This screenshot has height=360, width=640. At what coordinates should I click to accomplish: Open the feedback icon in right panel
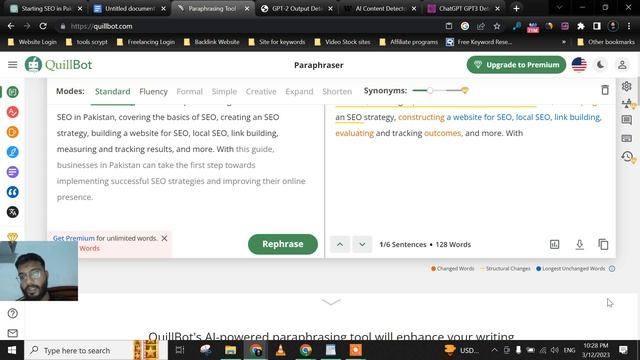627,120
